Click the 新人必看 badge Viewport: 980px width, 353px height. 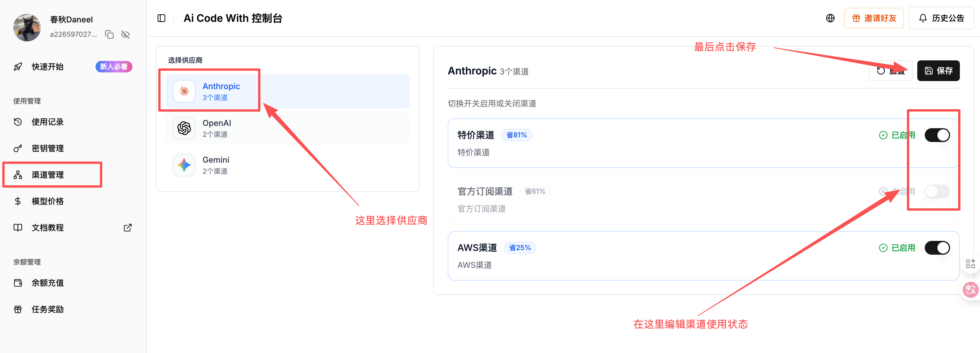point(114,67)
